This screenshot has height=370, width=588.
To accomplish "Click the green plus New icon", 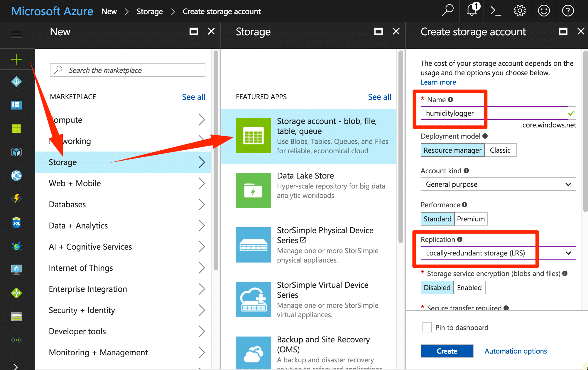I will click(x=16, y=59).
